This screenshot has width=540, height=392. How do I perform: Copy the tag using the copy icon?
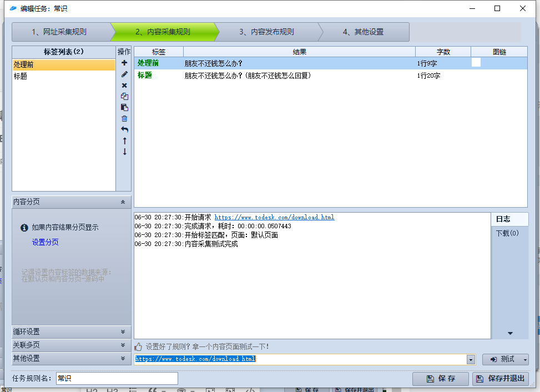click(x=124, y=96)
